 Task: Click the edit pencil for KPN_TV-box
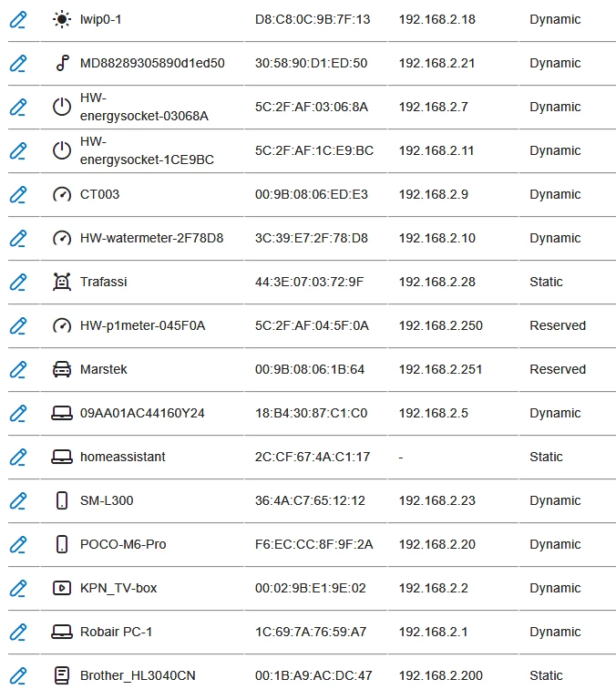[17, 588]
